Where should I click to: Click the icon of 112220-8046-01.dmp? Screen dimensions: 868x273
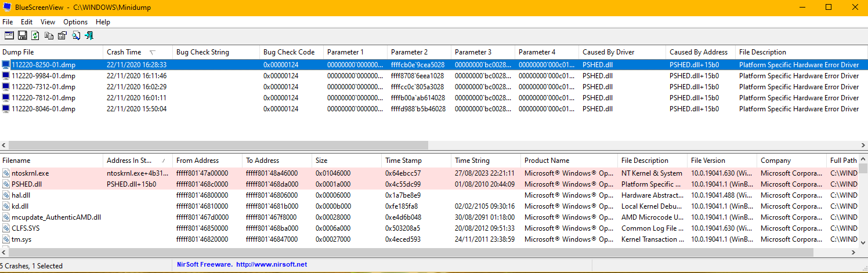tap(6, 109)
